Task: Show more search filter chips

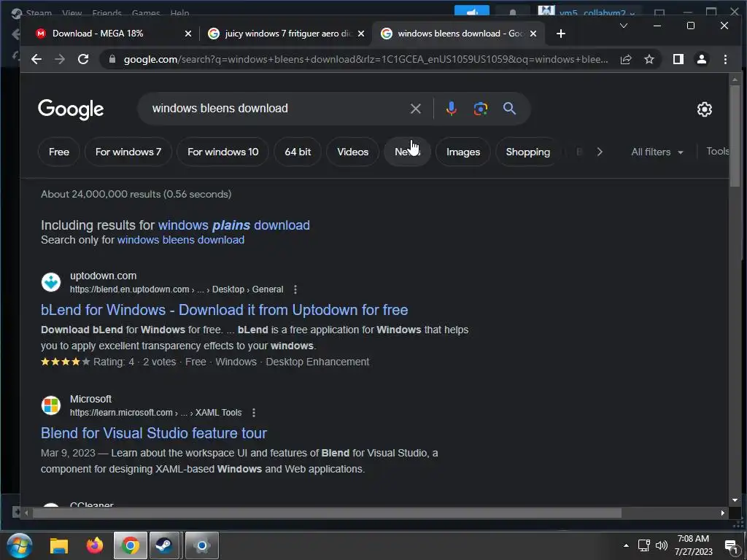Action: coord(600,152)
